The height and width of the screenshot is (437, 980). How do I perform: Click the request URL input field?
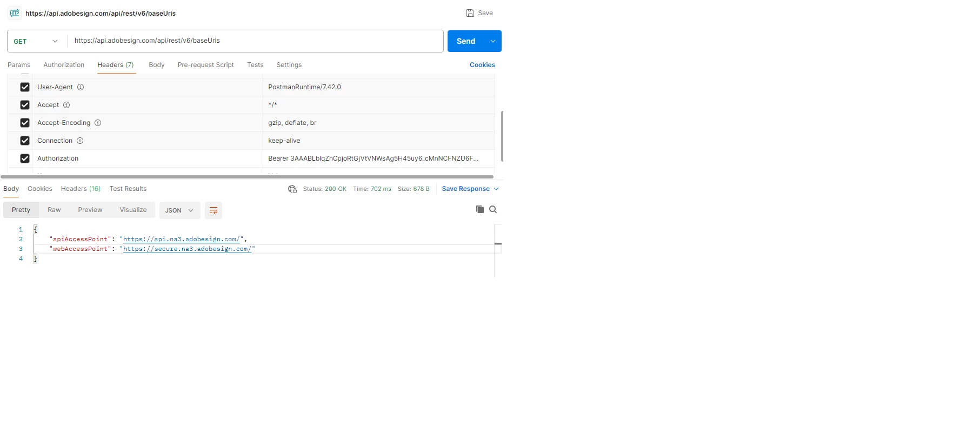click(x=255, y=41)
